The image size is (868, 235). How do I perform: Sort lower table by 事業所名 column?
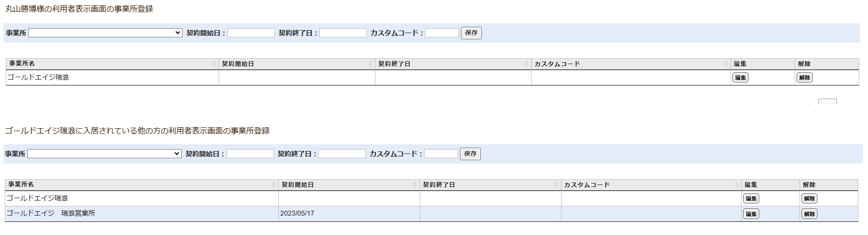tap(141, 185)
